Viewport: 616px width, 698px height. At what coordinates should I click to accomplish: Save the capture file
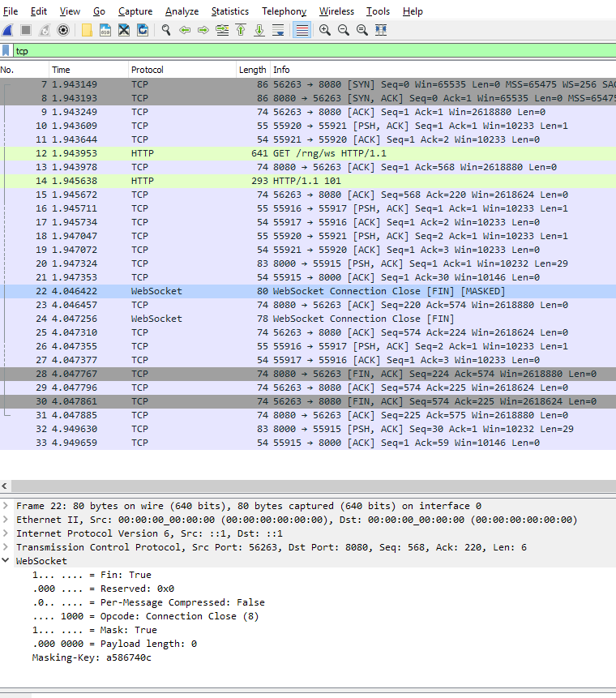coord(105,30)
